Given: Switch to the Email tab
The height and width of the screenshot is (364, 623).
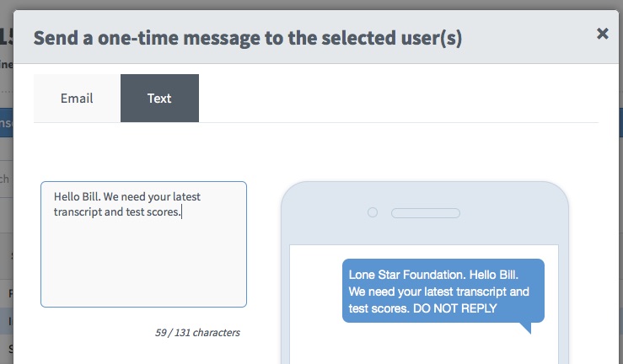Looking at the screenshot, I should tap(77, 98).
